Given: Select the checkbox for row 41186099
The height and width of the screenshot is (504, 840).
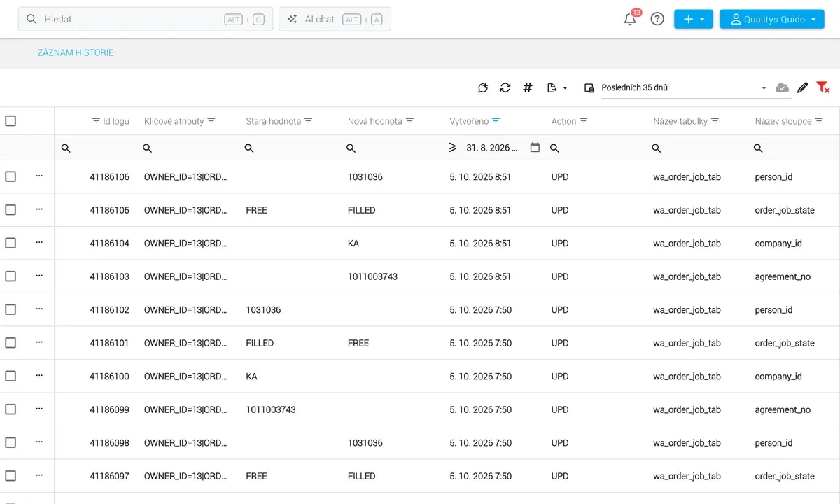Looking at the screenshot, I should pos(10,409).
